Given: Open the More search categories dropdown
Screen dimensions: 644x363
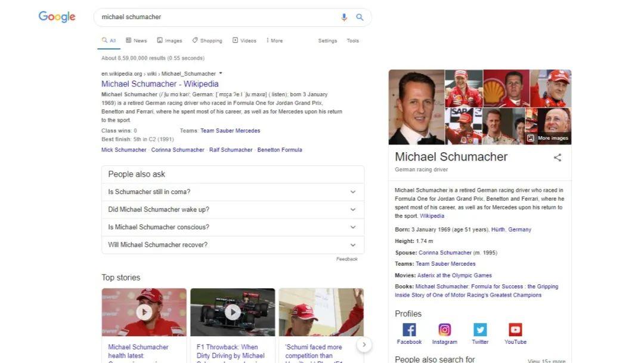Looking at the screenshot, I should point(274,40).
